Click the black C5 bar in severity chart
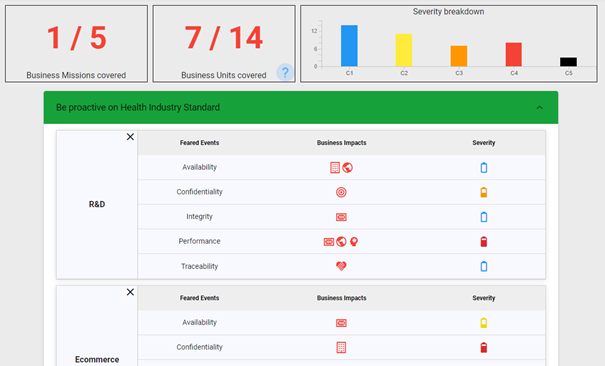605x366 pixels. click(x=568, y=62)
